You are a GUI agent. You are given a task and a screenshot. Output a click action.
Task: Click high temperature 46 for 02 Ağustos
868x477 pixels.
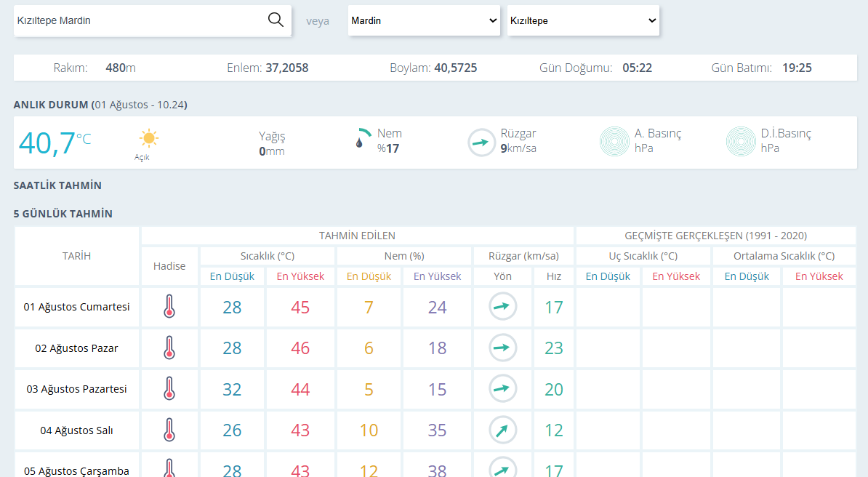[300, 348]
